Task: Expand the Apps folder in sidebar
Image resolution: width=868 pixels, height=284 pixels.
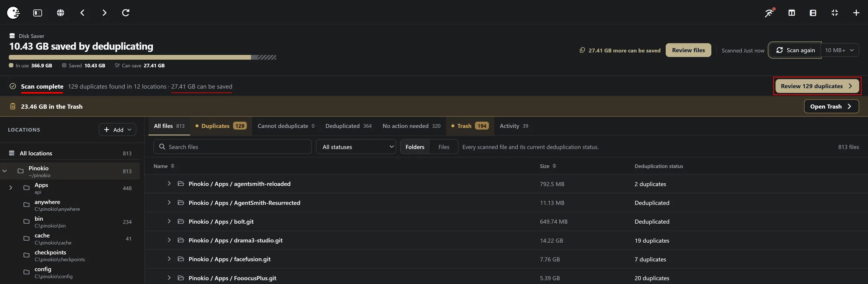Action: (x=11, y=188)
